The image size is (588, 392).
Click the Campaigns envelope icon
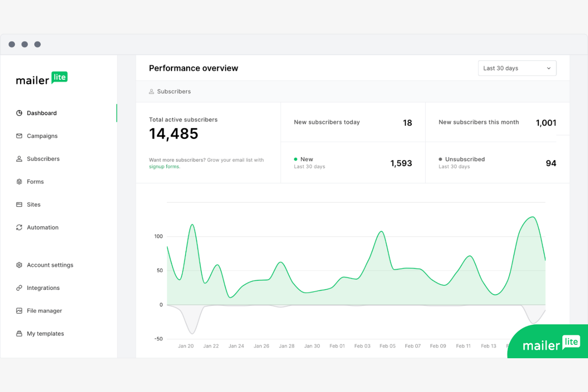[19, 136]
